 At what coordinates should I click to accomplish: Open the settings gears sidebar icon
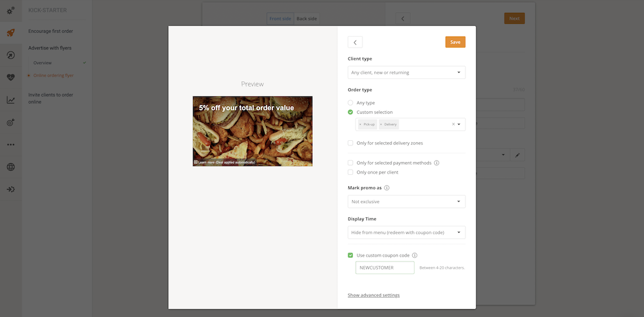(11, 10)
